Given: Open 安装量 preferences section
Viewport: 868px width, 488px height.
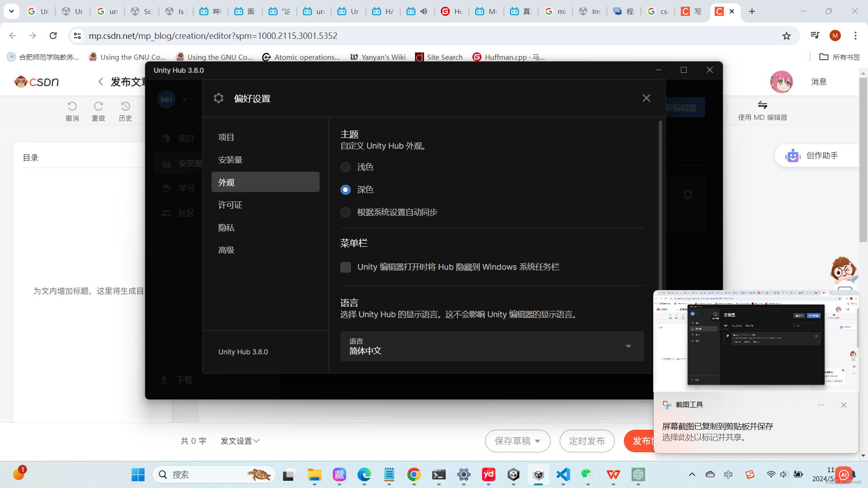Looking at the screenshot, I should coord(265,160).
